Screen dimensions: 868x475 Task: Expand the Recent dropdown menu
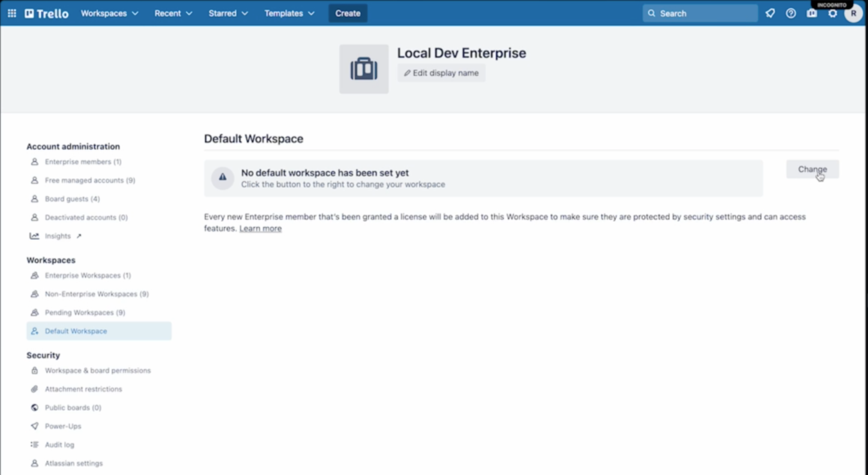[x=173, y=13]
